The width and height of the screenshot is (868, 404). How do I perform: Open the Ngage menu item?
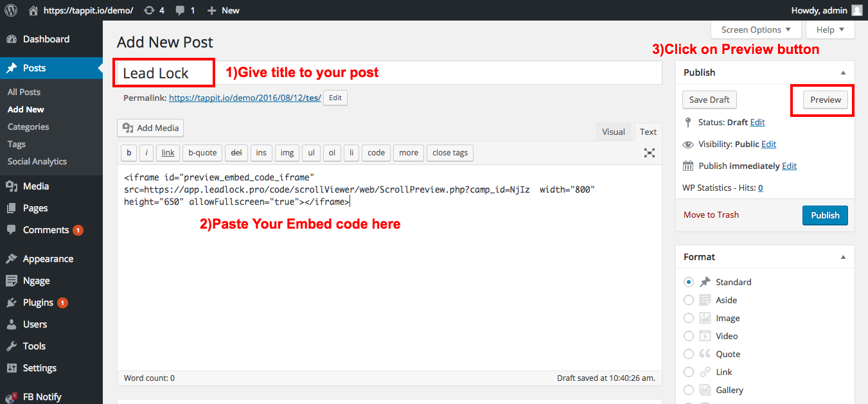click(36, 281)
